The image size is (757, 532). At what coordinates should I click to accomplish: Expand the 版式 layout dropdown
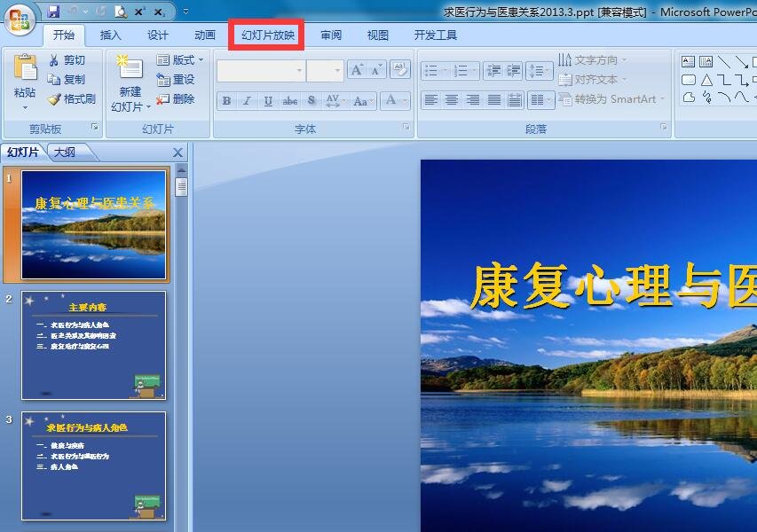coord(180,60)
